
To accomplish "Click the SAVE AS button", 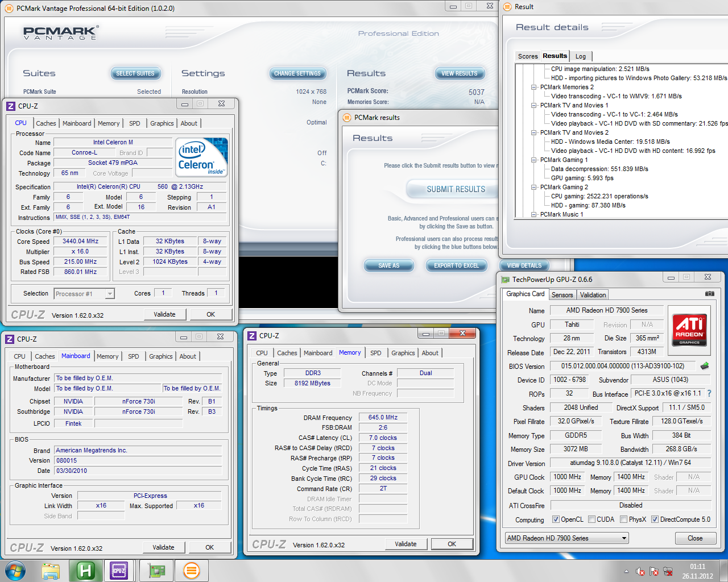I will [x=389, y=265].
